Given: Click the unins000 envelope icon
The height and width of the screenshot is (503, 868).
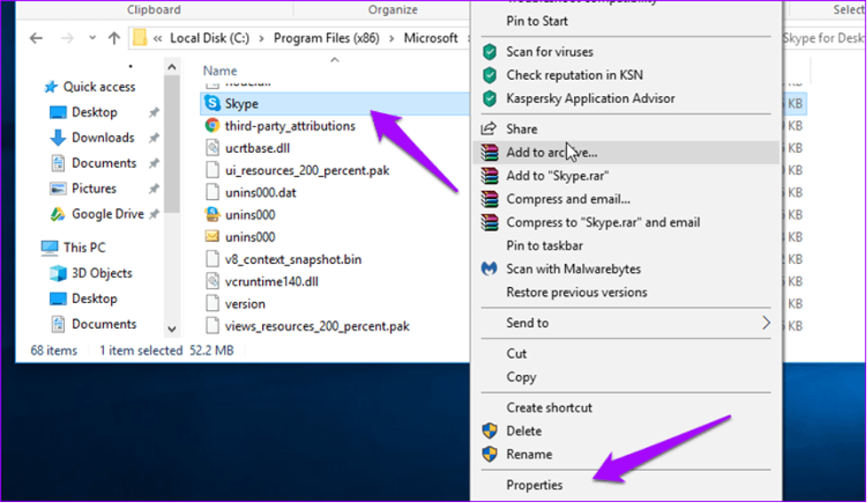Looking at the screenshot, I should [212, 236].
